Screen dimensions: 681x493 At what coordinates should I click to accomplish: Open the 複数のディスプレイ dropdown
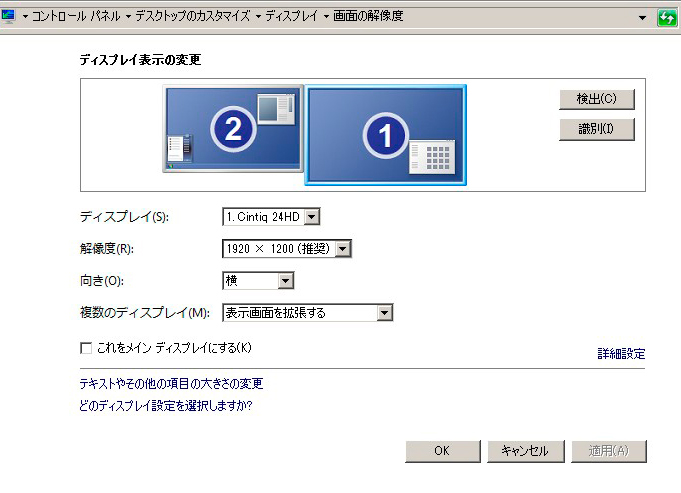coord(307,313)
